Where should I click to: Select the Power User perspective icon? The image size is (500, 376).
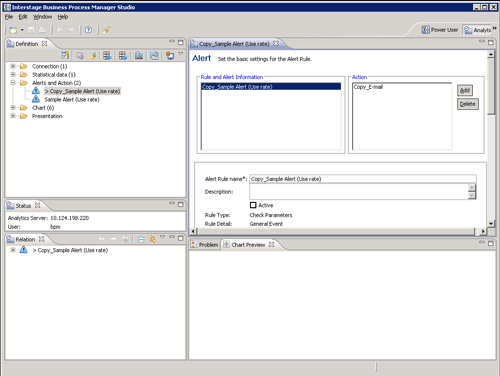(x=425, y=30)
